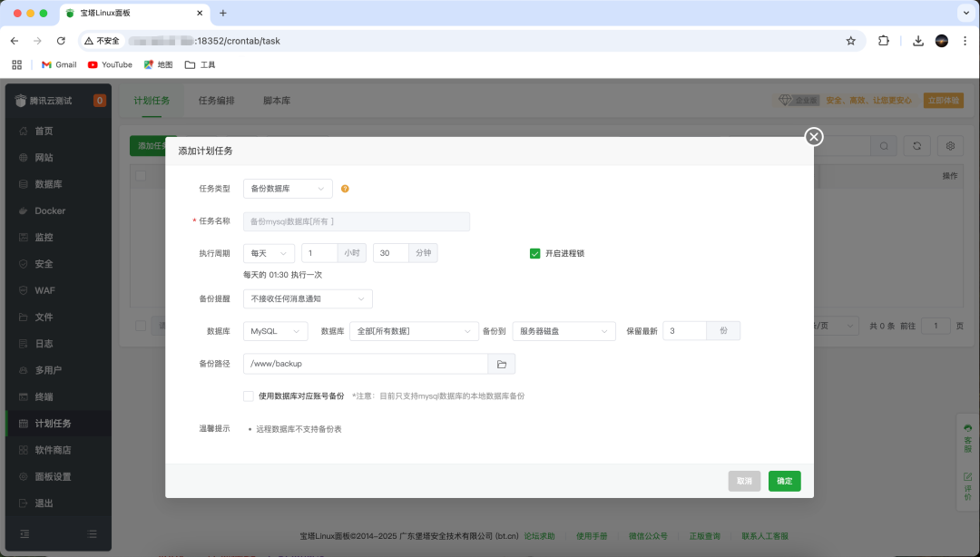Click the refresh icon above the task list
The width and height of the screenshot is (980, 557).
pos(916,145)
